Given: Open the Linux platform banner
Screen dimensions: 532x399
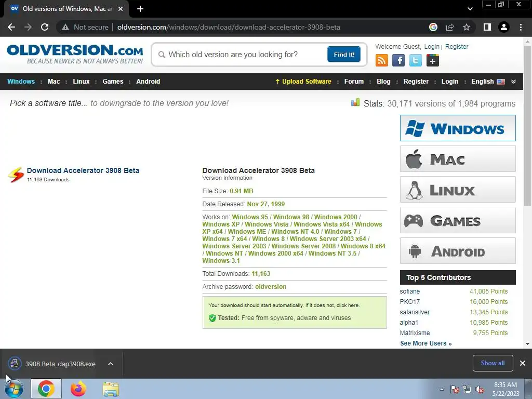Looking at the screenshot, I should [x=458, y=189].
